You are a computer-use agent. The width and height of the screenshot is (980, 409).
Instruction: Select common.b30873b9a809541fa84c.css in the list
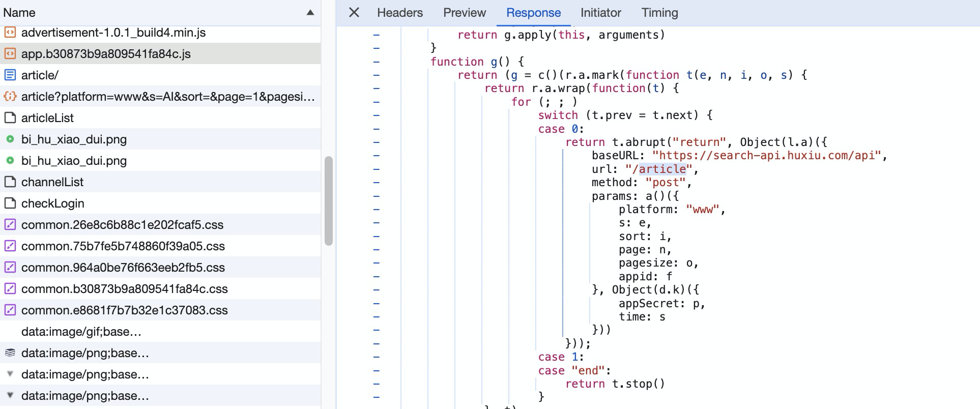pyautogui.click(x=160, y=289)
